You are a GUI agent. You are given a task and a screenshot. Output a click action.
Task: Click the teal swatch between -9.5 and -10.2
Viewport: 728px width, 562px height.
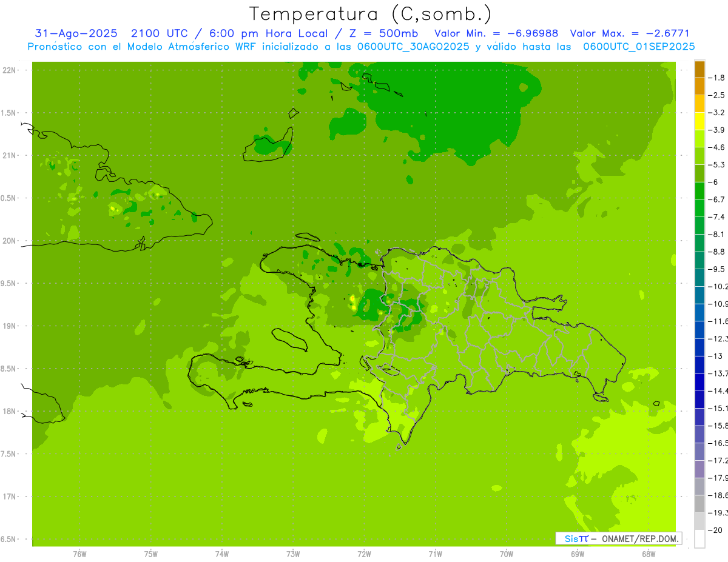(699, 278)
